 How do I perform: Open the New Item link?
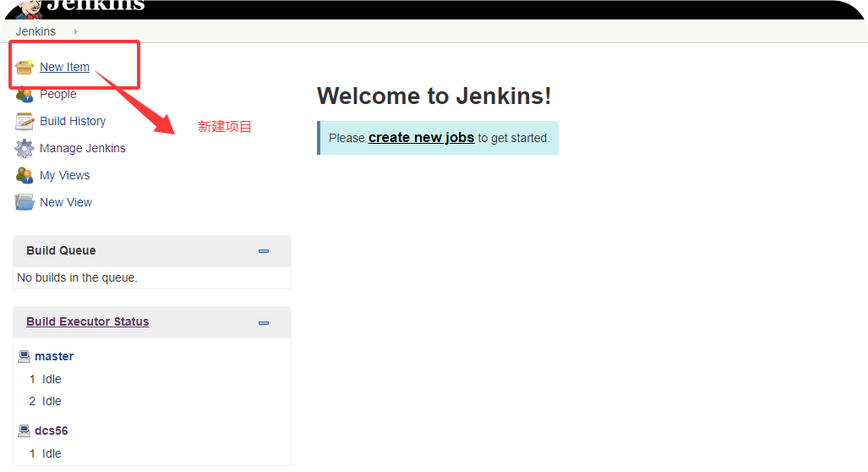(65, 67)
